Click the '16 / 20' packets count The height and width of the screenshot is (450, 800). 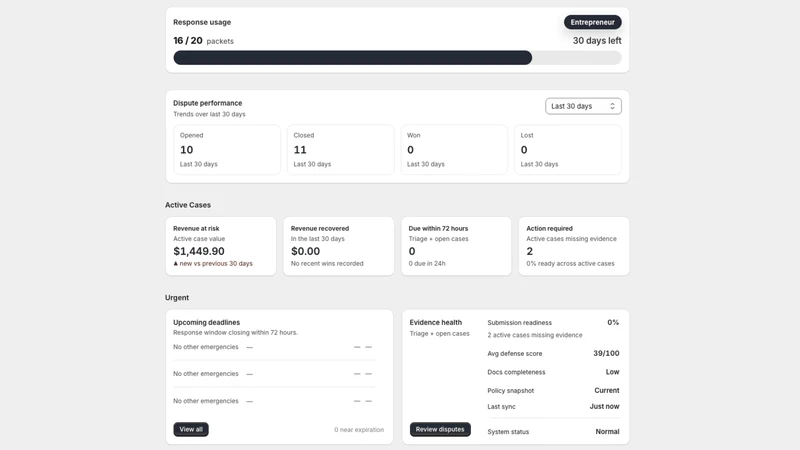click(x=188, y=40)
